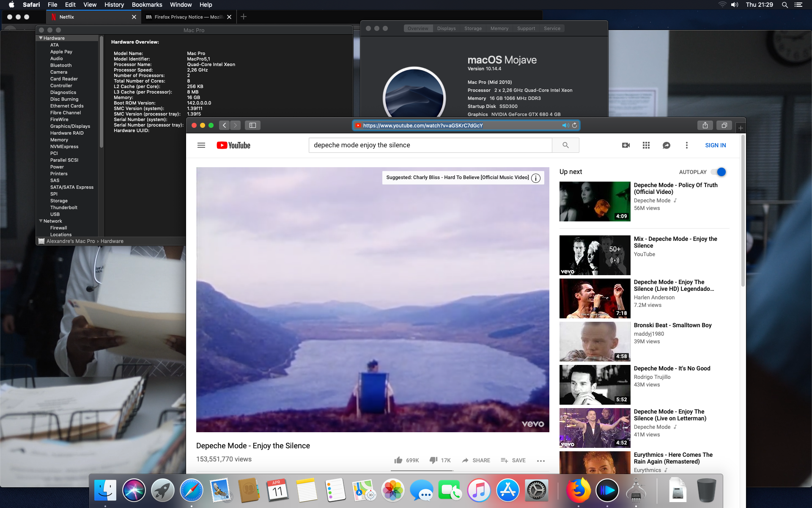Toggle the Autoplay switch on YouTube
Viewport: 812px width, 508px height.
tap(720, 171)
